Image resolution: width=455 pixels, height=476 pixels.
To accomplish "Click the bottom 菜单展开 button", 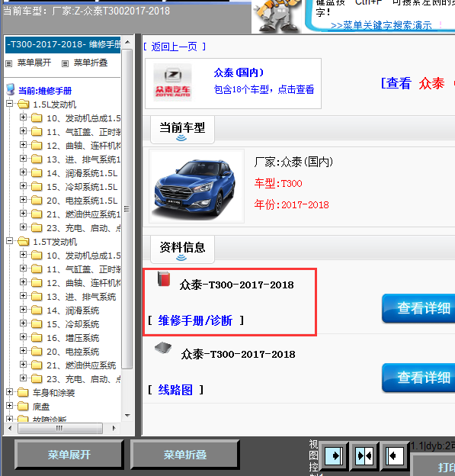I will click(x=69, y=455).
